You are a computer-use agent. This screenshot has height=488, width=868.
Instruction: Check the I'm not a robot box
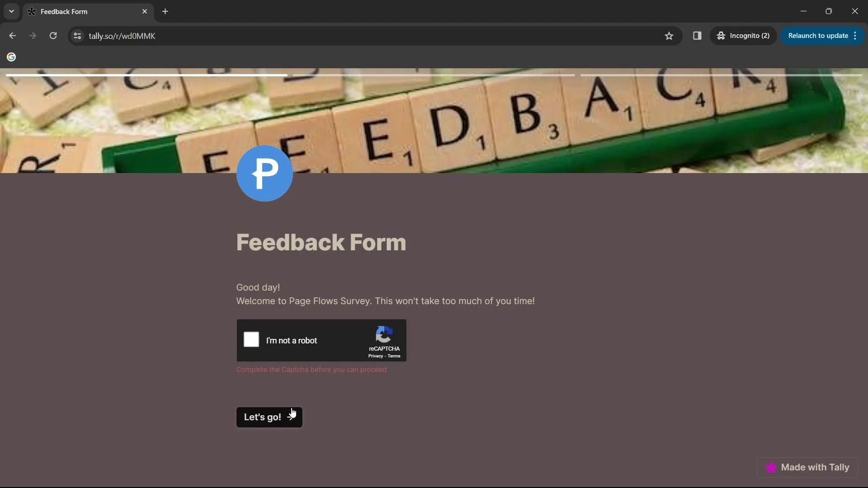tap(251, 340)
